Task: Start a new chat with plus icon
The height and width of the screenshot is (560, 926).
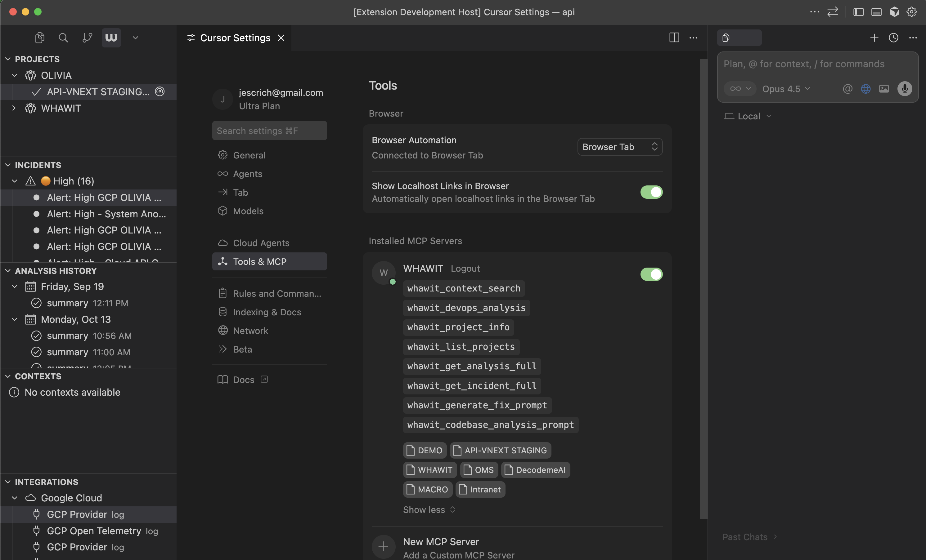Action: 874,38
